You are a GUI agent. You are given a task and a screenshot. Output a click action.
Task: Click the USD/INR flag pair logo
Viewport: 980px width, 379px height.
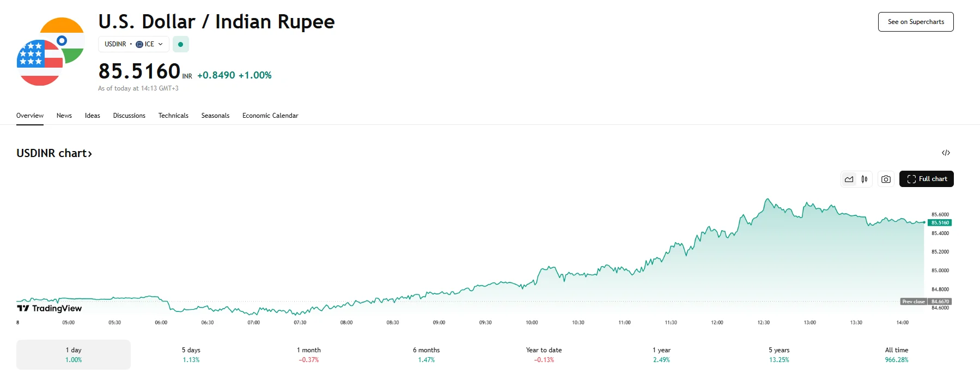[x=51, y=52]
